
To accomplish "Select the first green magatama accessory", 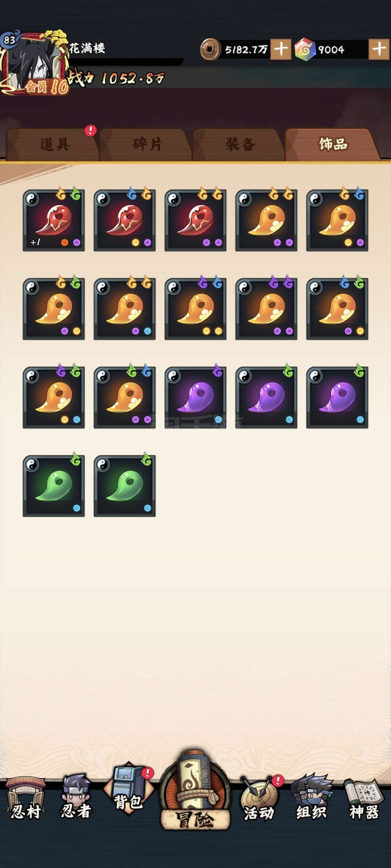I will coord(54,486).
